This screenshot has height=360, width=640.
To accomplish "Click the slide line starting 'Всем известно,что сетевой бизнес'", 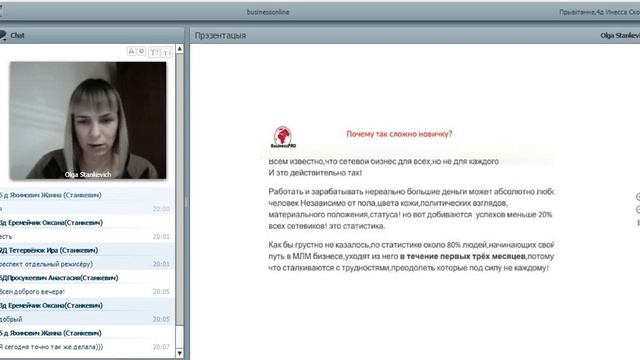I will point(384,161).
